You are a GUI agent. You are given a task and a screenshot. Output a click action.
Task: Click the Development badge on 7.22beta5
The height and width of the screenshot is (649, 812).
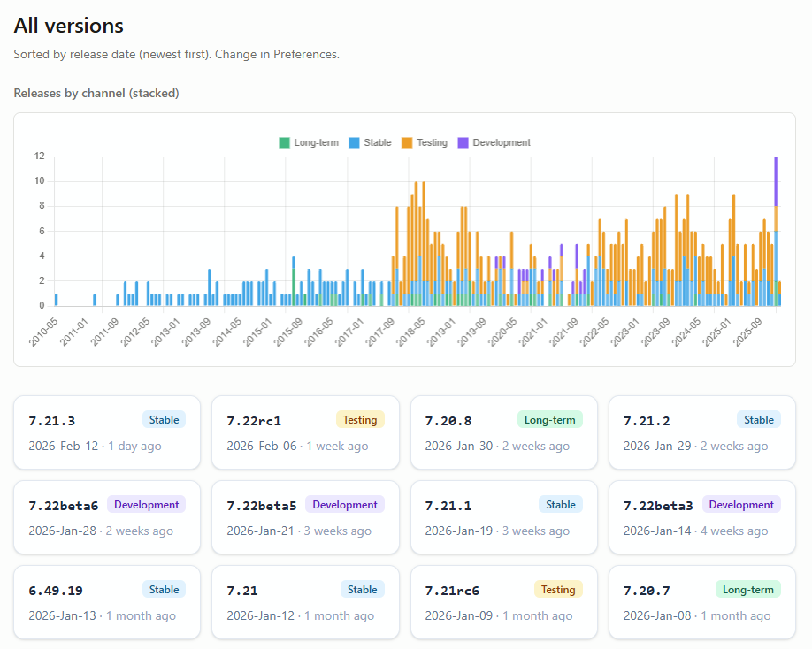click(x=345, y=505)
